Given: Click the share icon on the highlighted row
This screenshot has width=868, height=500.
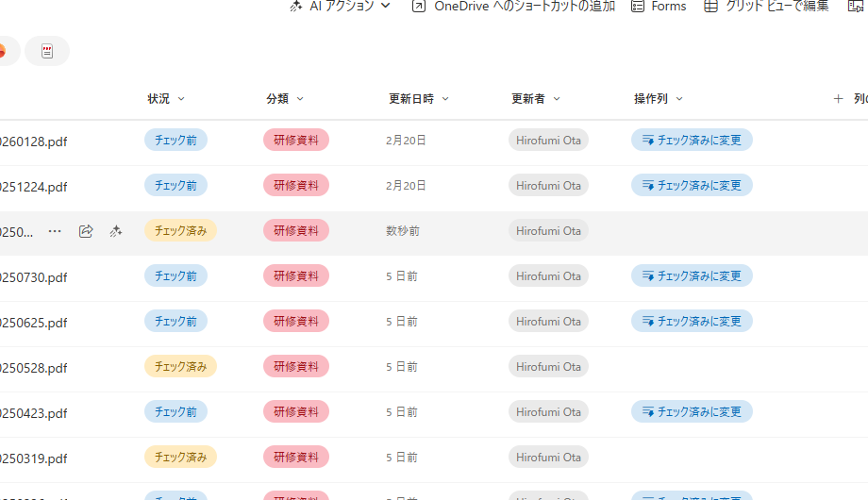Looking at the screenshot, I should (86, 231).
